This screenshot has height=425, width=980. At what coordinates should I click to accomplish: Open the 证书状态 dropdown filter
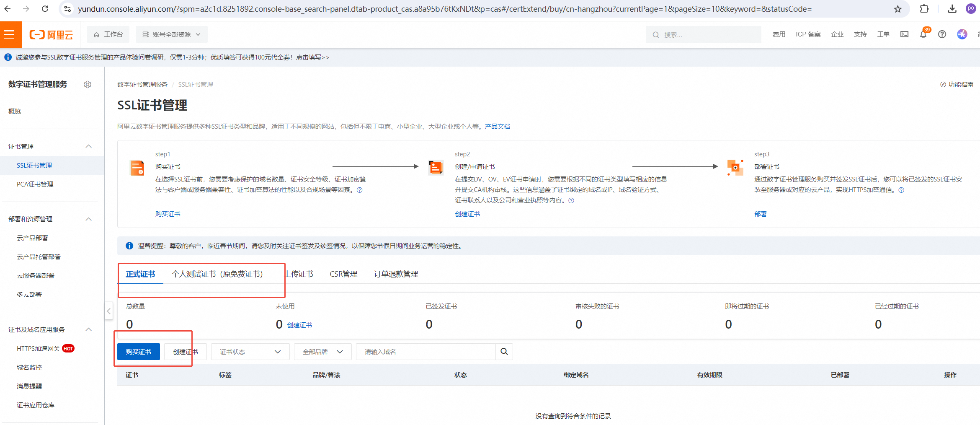coord(250,352)
